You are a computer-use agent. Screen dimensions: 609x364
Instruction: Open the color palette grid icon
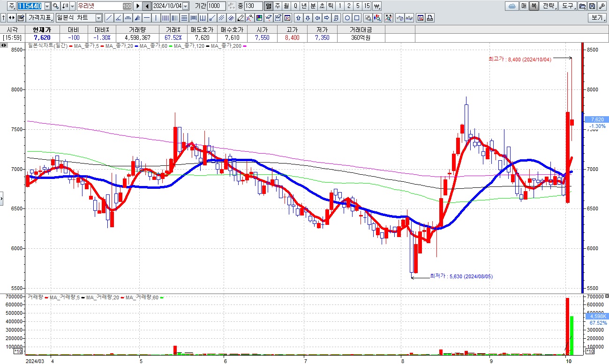tap(259, 18)
